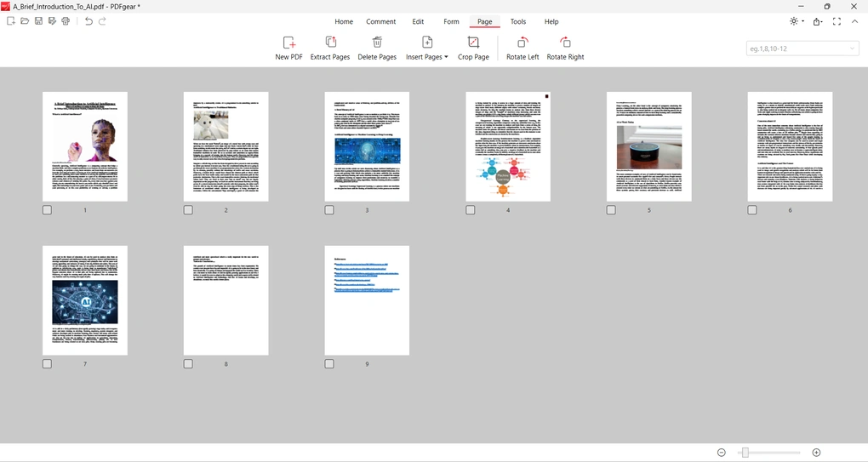Click the undo arrow icon
The image size is (868, 462).
pos(89,21)
